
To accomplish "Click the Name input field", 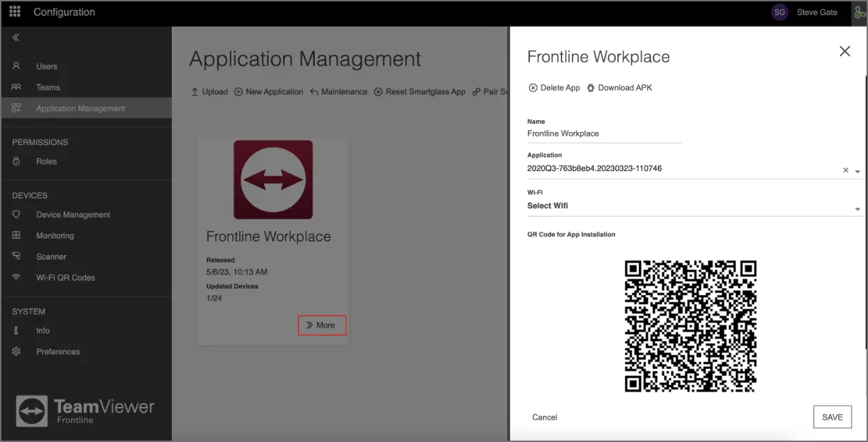I will pos(604,133).
